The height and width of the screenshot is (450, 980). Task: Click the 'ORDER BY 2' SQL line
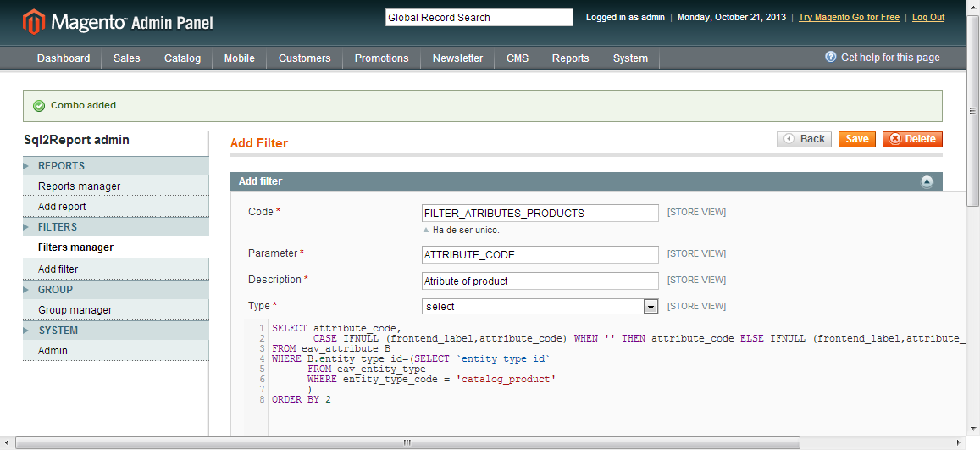302,399
